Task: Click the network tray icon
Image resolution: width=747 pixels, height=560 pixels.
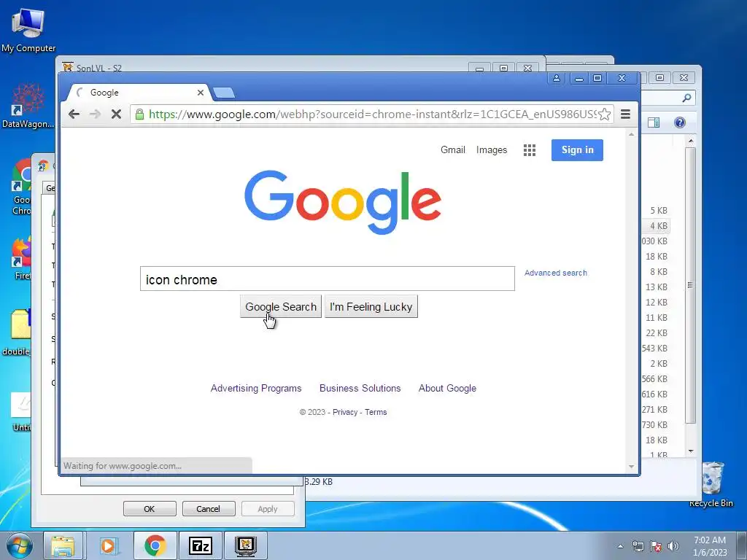Action: pyautogui.click(x=638, y=546)
